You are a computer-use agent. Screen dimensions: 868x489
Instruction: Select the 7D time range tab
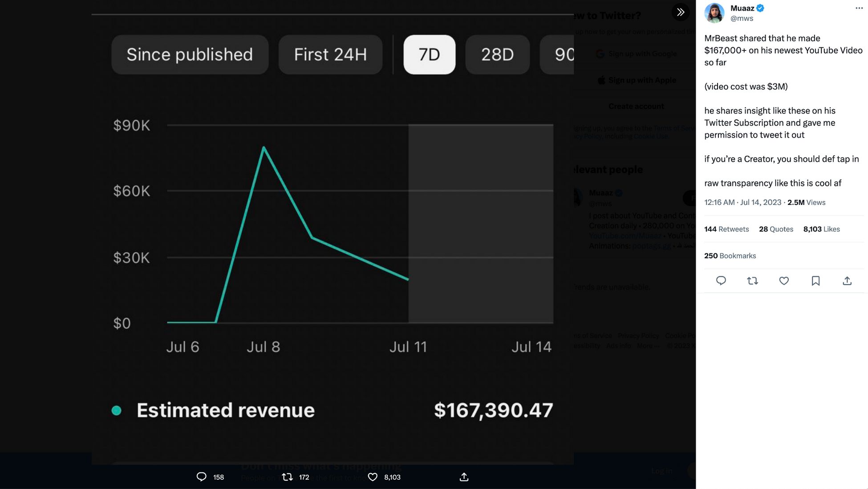tap(430, 55)
